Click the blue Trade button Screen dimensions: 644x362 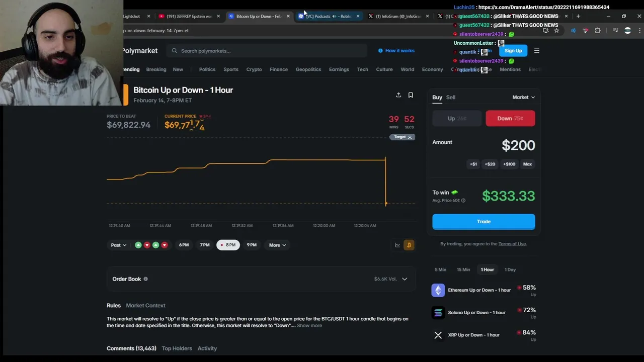pyautogui.click(x=484, y=222)
